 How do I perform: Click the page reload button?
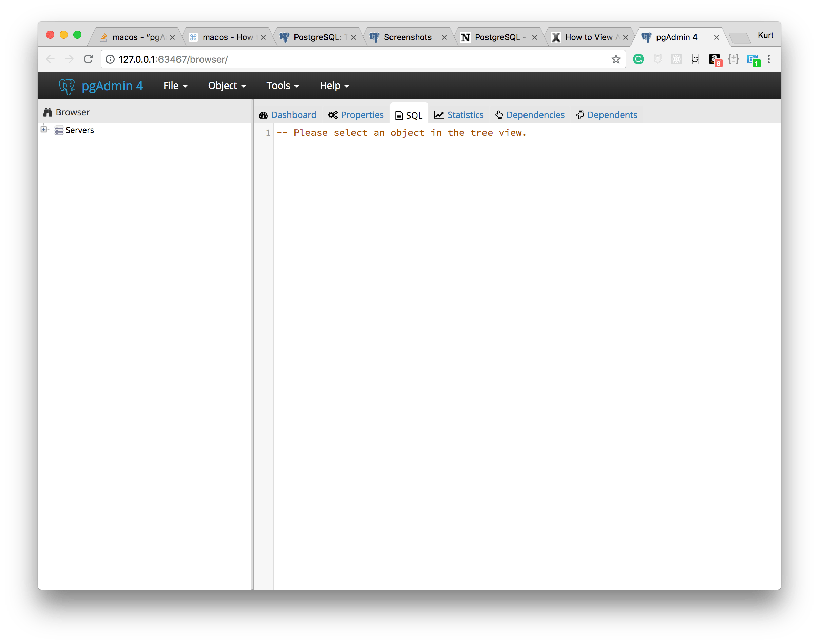pos(89,59)
